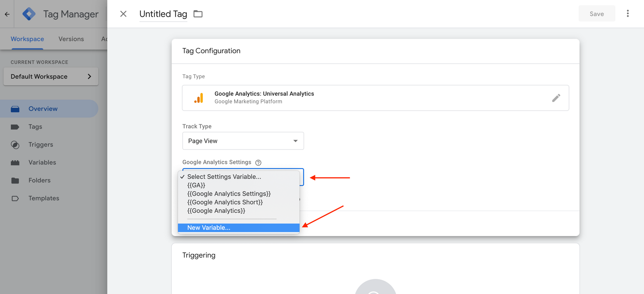Image resolution: width=644 pixels, height=294 pixels.
Task: Click the Save button
Action: tap(597, 14)
